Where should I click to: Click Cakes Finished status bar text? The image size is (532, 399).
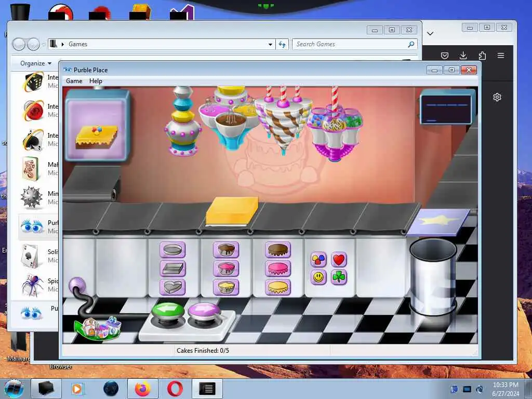[x=203, y=351]
